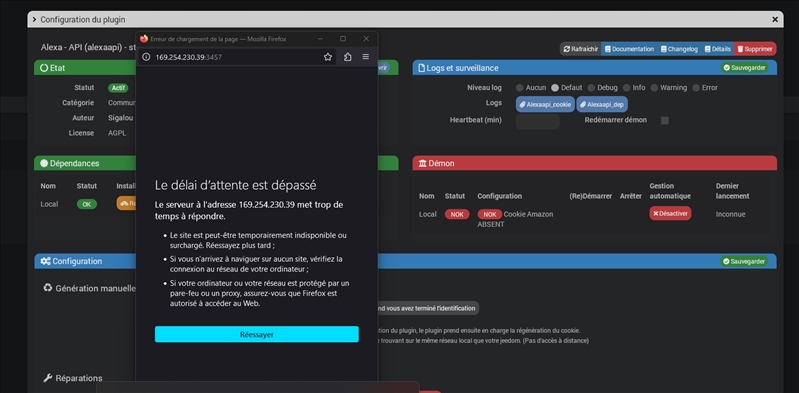Click the recycle icon beside Génération manuelle
The image size is (799, 393).
tap(48, 288)
